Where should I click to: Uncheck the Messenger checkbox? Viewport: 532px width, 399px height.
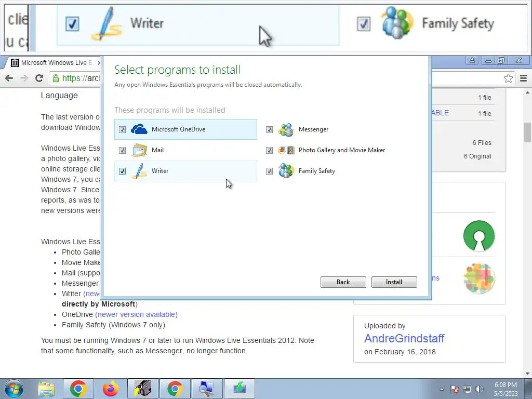pos(269,129)
